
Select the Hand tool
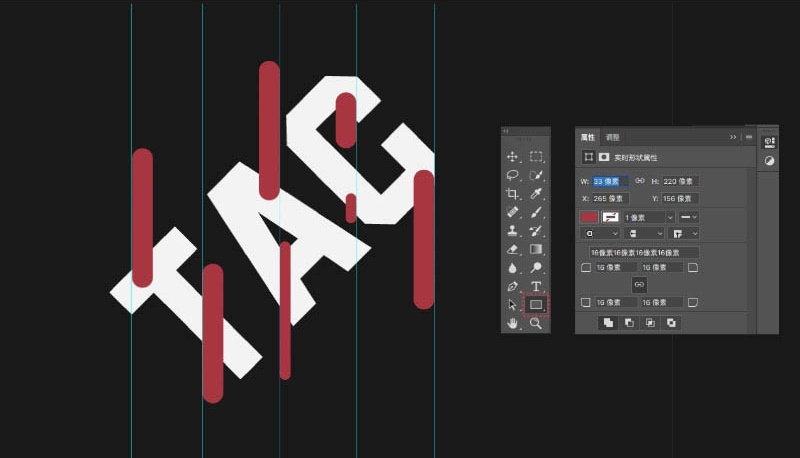tap(512, 323)
